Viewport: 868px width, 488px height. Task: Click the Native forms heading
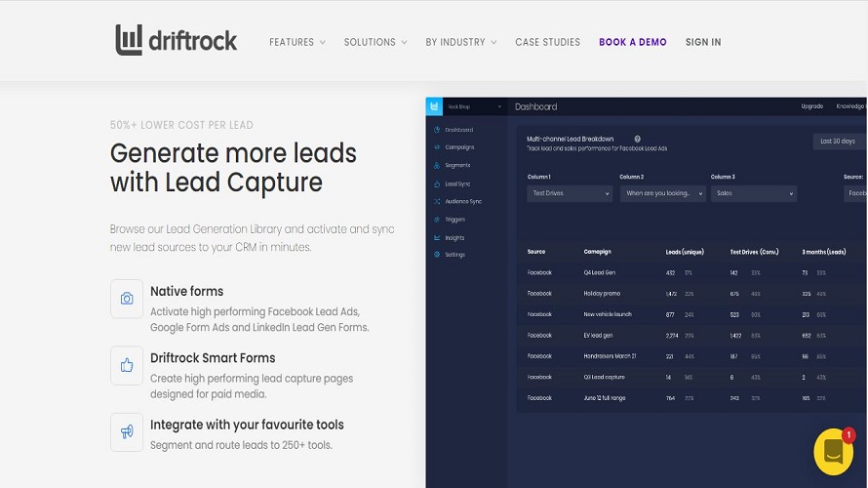coord(187,292)
